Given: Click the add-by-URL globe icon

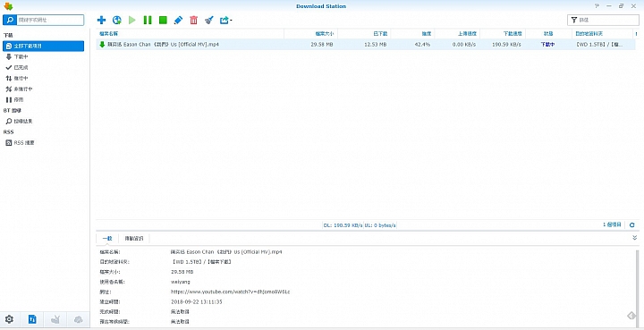Looking at the screenshot, I should tap(117, 20).
